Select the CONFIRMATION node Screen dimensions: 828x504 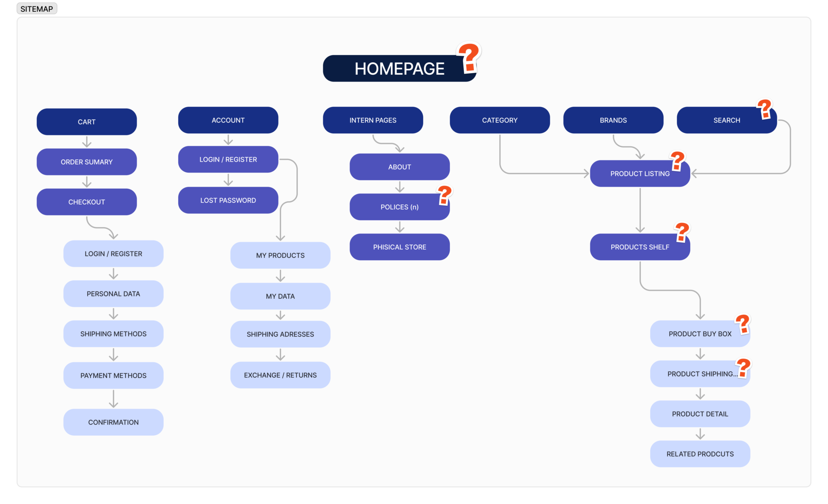point(113,422)
